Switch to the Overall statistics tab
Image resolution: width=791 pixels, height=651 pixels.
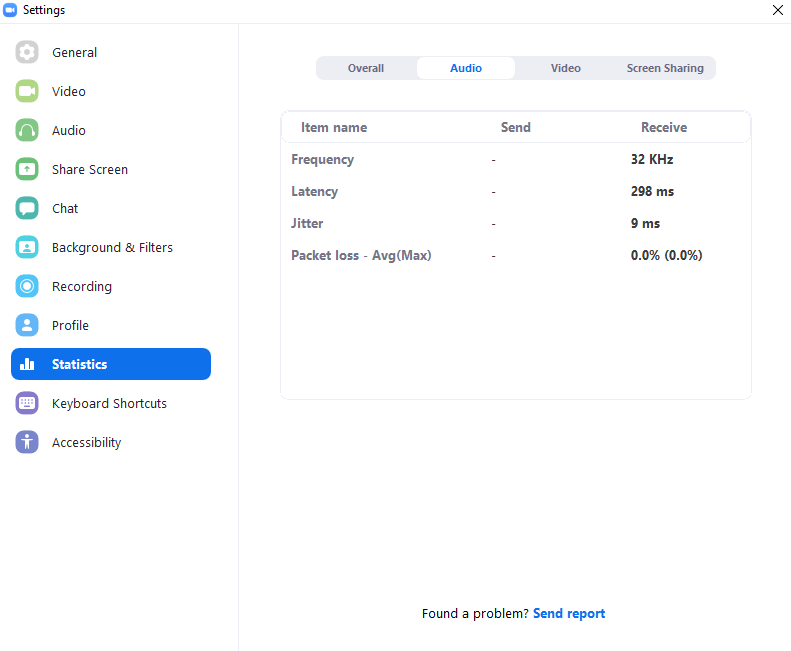[366, 68]
